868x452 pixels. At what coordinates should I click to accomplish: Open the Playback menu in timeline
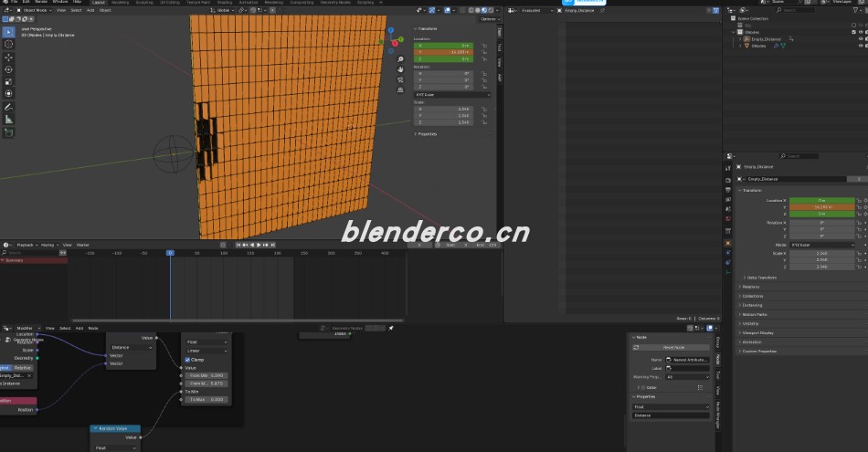26,245
